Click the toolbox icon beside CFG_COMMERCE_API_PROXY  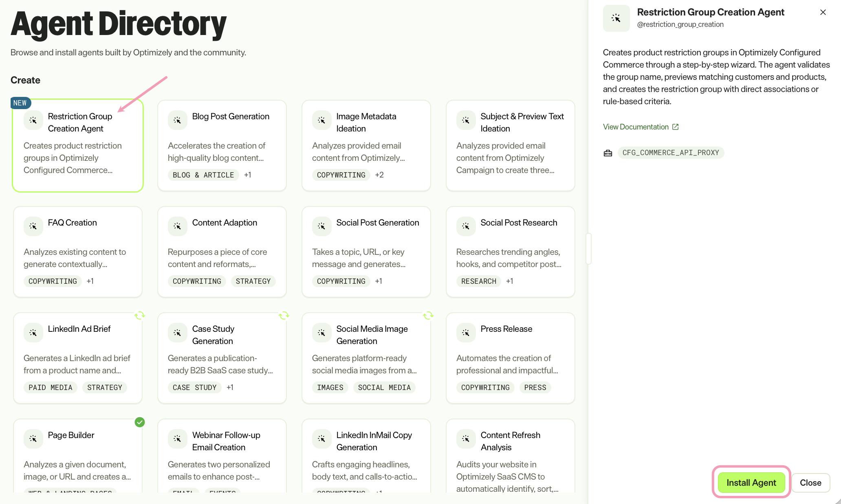pyautogui.click(x=608, y=153)
